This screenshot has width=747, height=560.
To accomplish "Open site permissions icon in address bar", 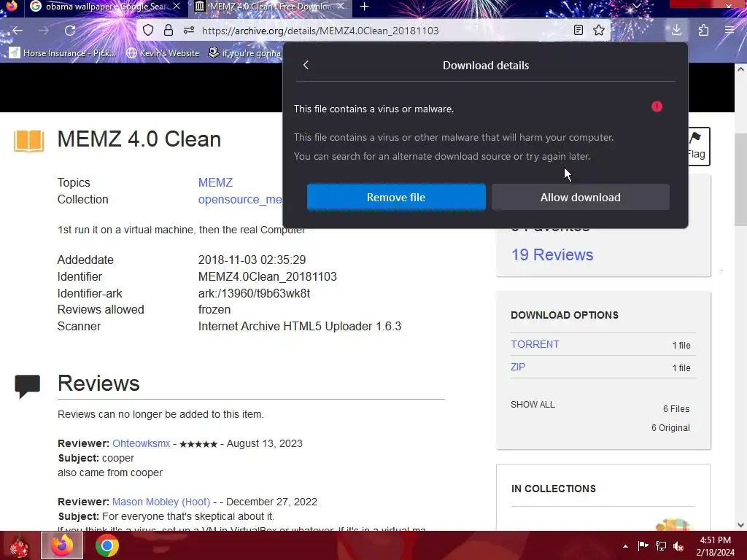I will (189, 31).
